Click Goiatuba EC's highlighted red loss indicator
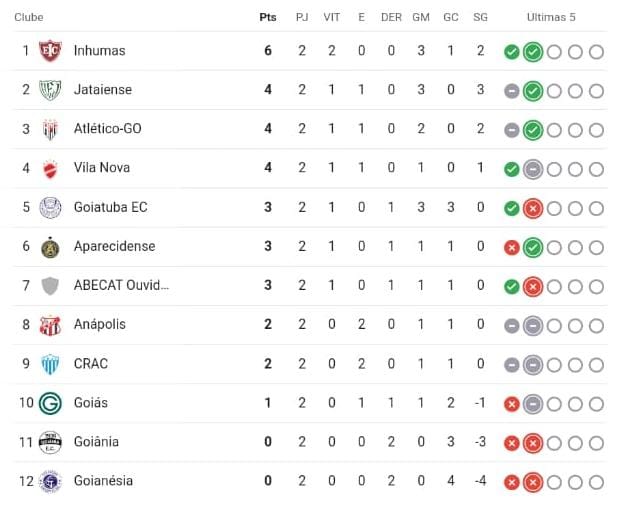The image size is (621, 510). pos(533,208)
